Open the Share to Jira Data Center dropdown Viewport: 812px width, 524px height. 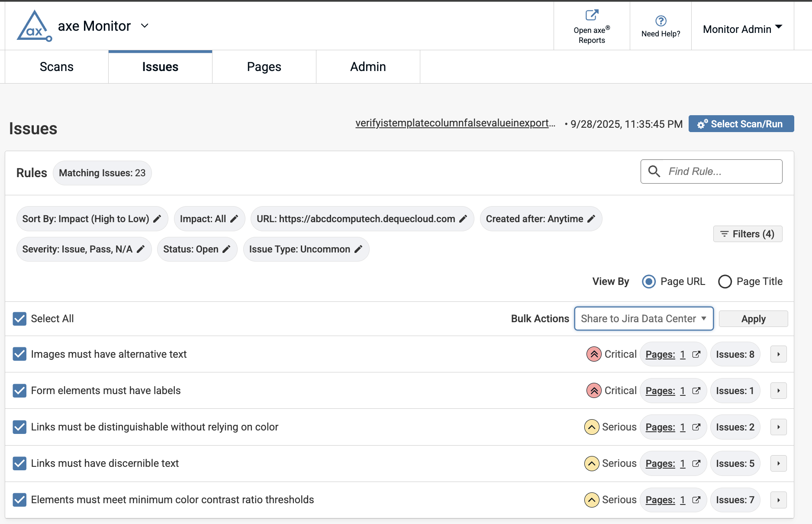click(x=643, y=318)
